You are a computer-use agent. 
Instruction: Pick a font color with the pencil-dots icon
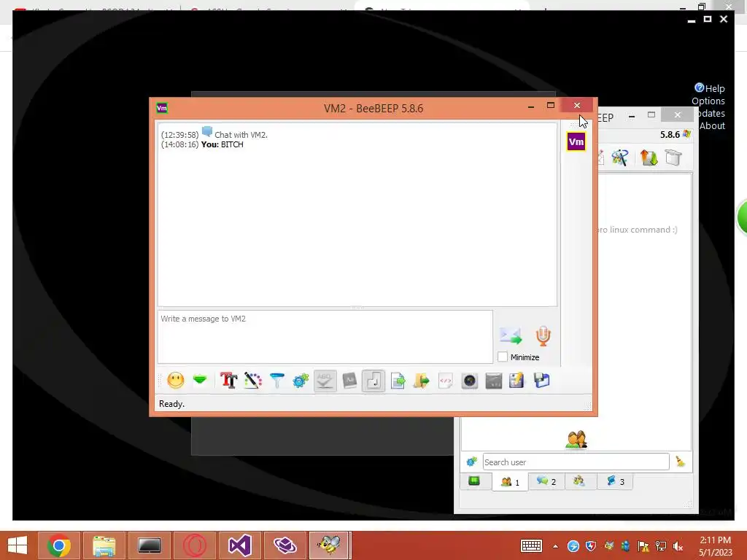[x=253, y=381]
